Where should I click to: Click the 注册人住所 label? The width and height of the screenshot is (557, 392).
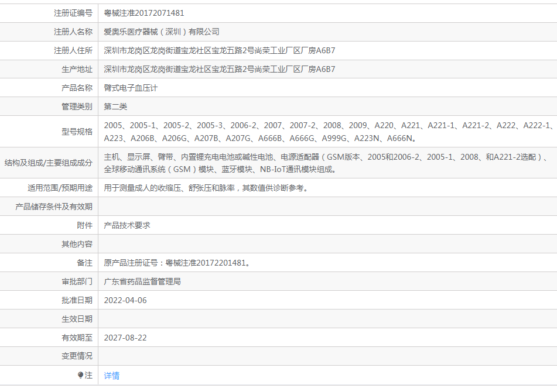73,51
